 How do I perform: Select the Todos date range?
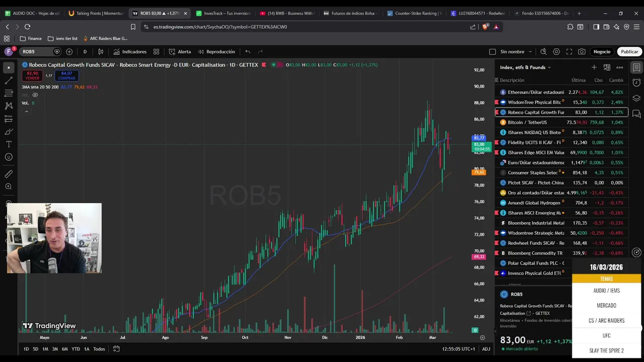click(99, 349)
